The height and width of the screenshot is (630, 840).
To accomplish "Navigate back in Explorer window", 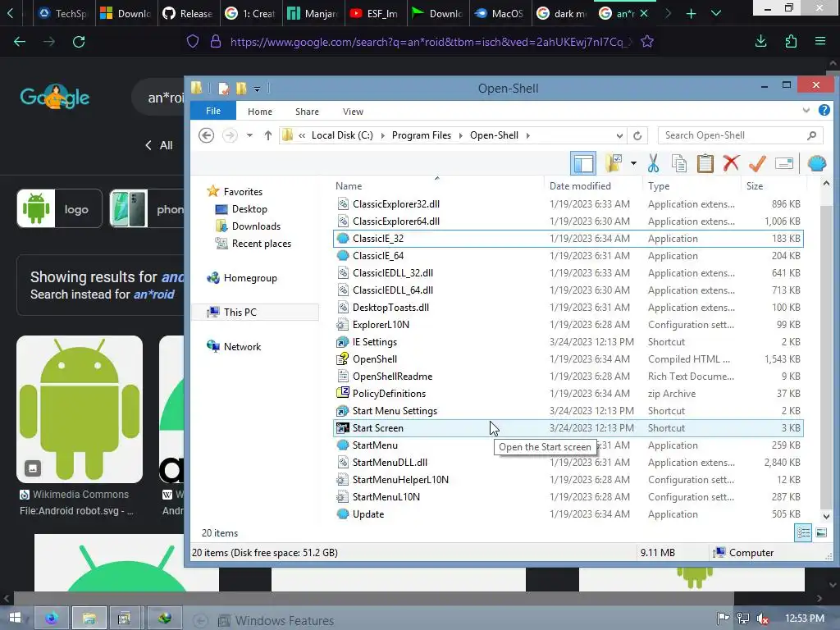I will pyautogui.click(x=206, y=135).
